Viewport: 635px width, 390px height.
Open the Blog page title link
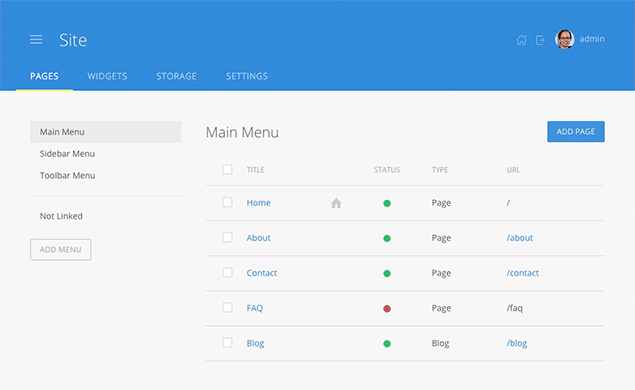pos(255,343)
